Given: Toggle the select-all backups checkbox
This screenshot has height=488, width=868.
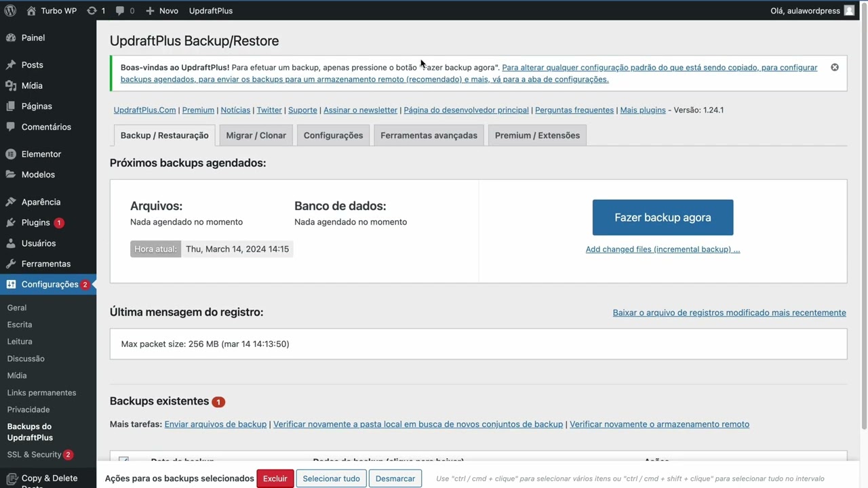Looking at the screenshot, I should coord(123,461).
